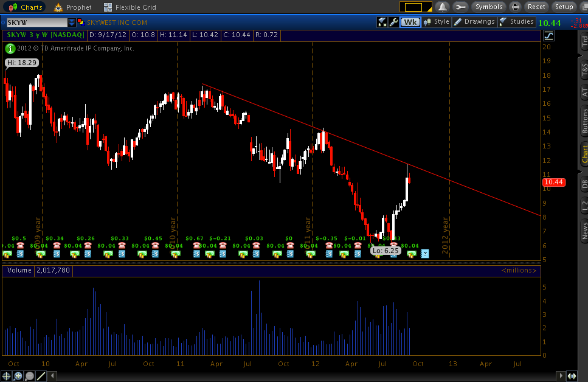Click the red-yellow color link icon
Screen dimensions: 588x382
81,22
